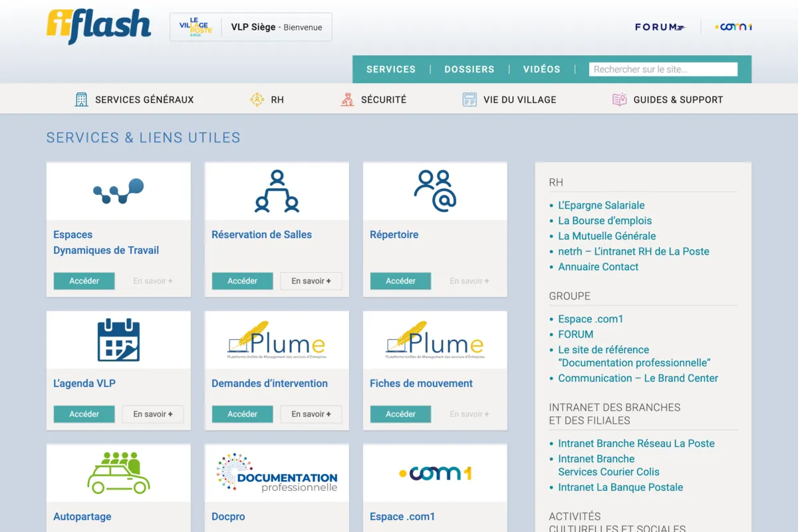Image resolution: width=798 pixels, height=532 pixels.
Task: Open the Répertoire title link
Action: click(x=394, y=235)
